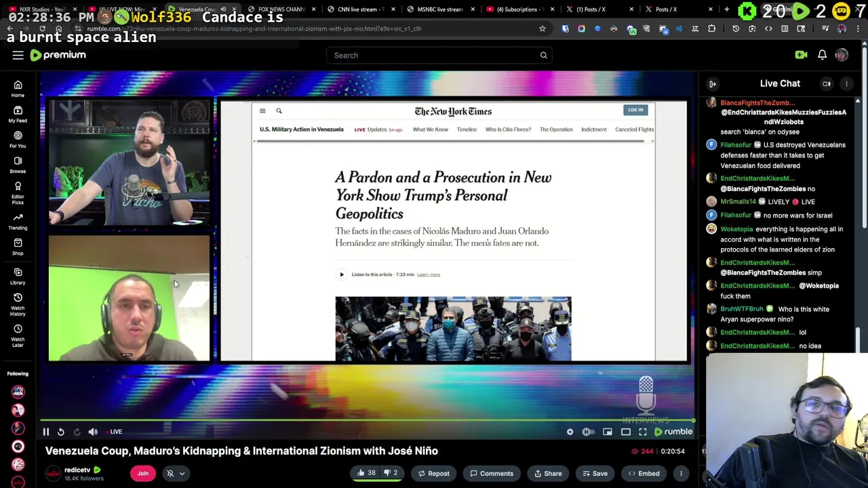
Task: Toggle chat pop-out mode icon
Action: (827, 83)
